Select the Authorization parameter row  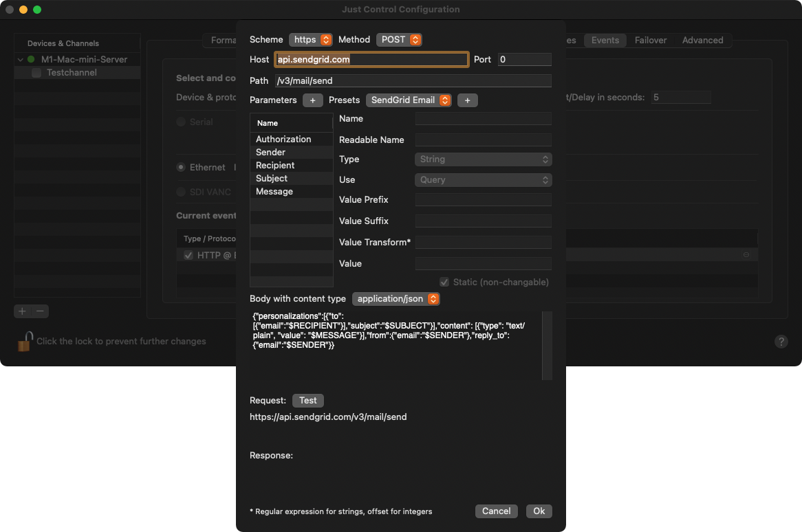[292, 139]
